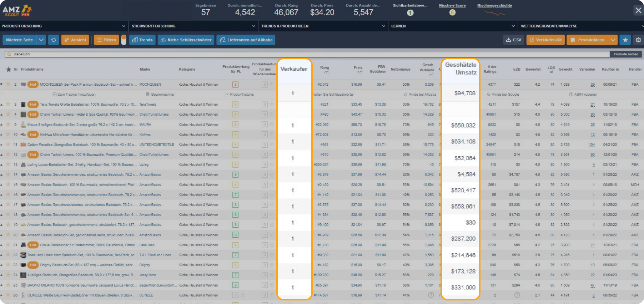Click the blue star favorites button
Screen dimensions: 644x304
point(625,40)
